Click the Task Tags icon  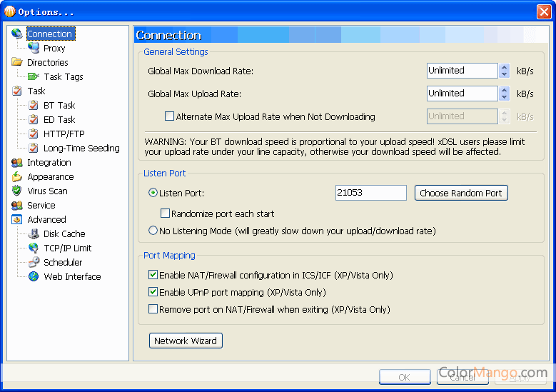click(33, 76)
